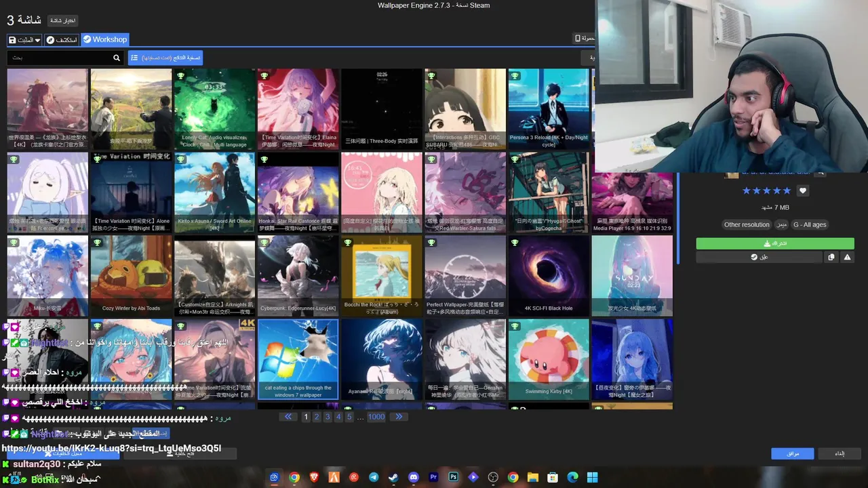The width and height of the screenshot is (868, 488).
Task: Click the previous pages double-arrow
Action: [288, 417]
